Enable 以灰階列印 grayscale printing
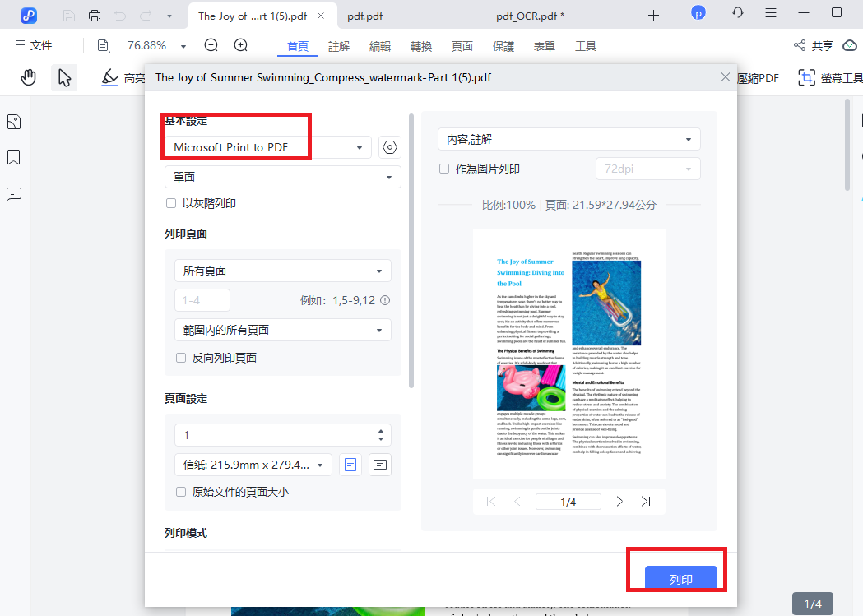This screenshot has height=616, width=863. 170,203
